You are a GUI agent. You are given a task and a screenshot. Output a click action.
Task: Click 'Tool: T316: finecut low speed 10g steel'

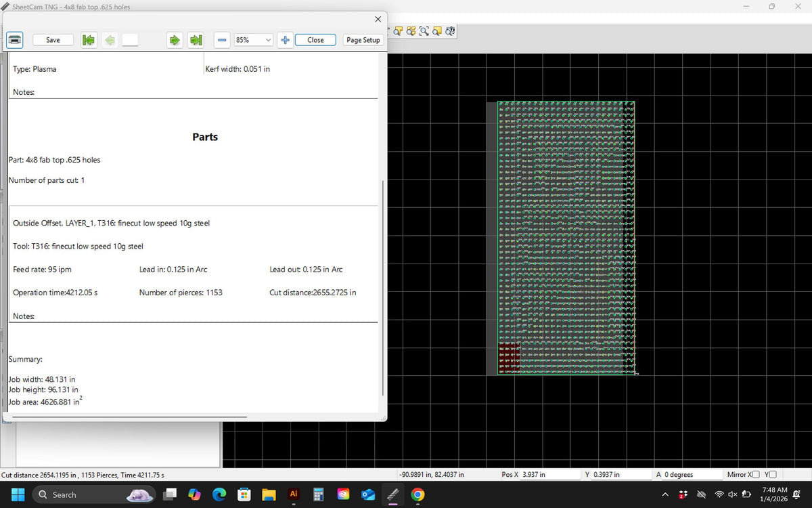point(78,246)
